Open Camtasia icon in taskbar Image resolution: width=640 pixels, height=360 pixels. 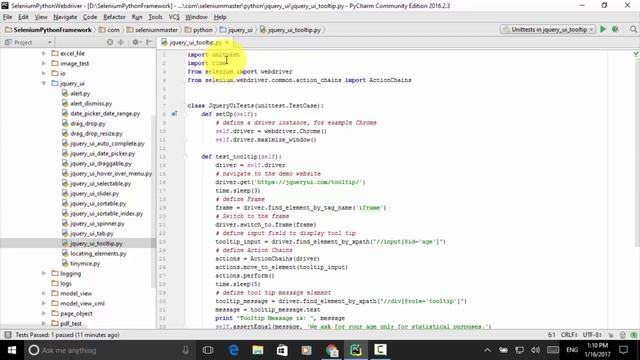coord(380,350)
